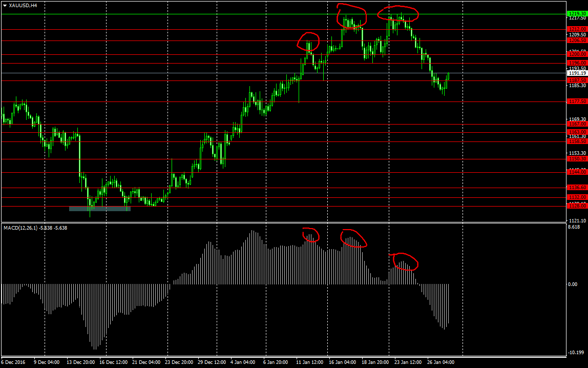Select the red 1206.50 price level label

(x=577, y=40)
